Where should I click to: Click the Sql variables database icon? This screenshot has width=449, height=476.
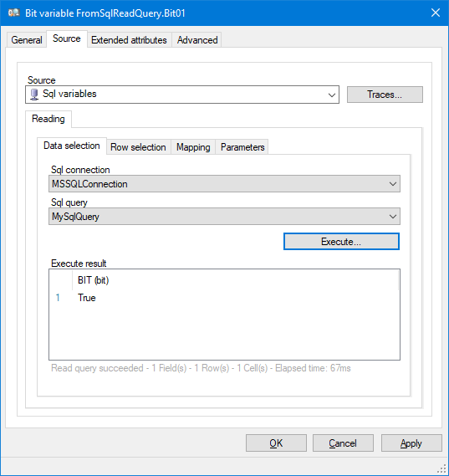[34, 95]
